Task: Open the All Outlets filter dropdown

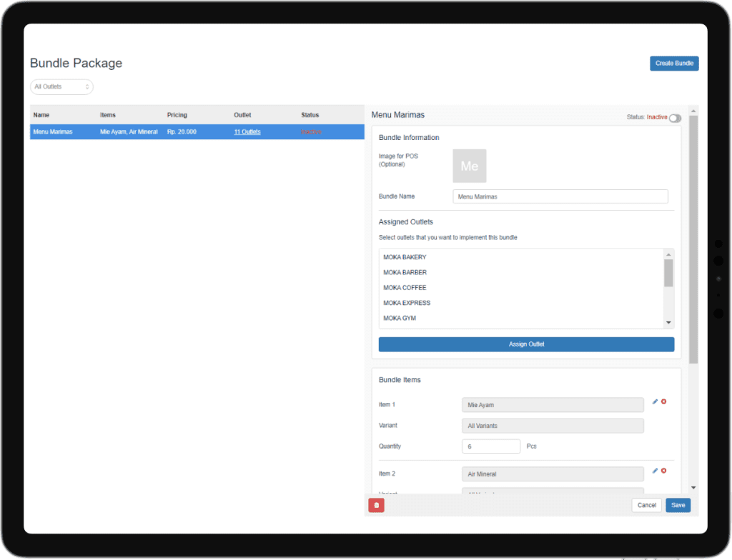Action: (61, 86)
